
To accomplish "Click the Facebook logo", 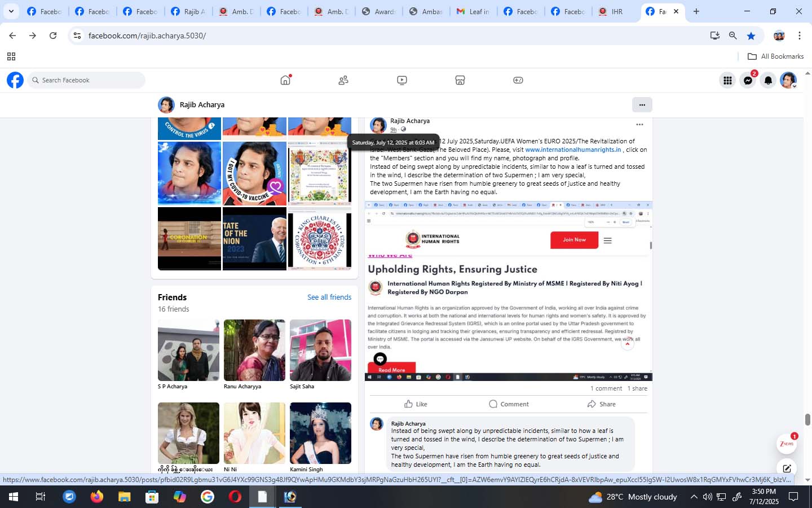I will tap(15, 80).
